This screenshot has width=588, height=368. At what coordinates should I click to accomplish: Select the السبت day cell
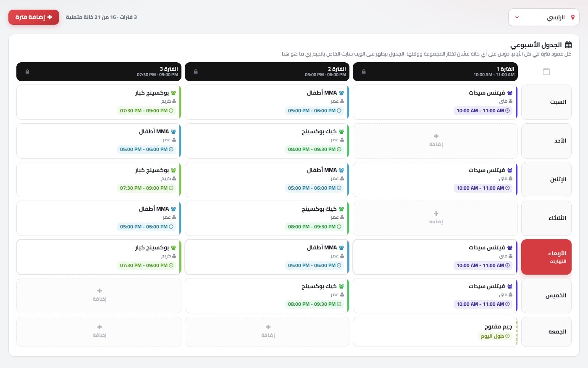[x=546, y=102]
